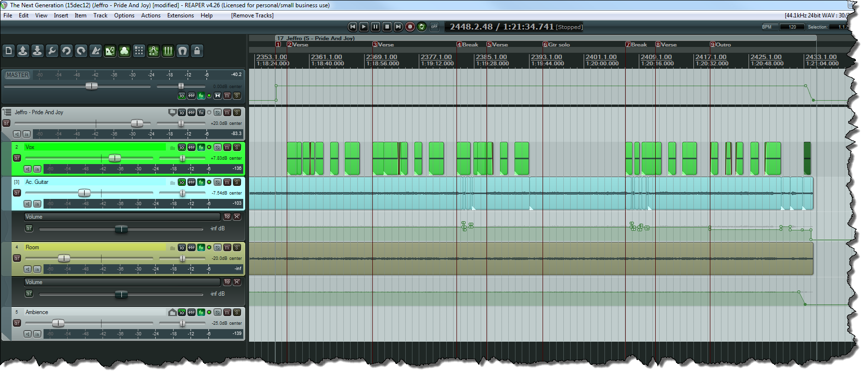The image size is (868, 377).
Task: Go to start of project
Action: (x=353, y=27)
